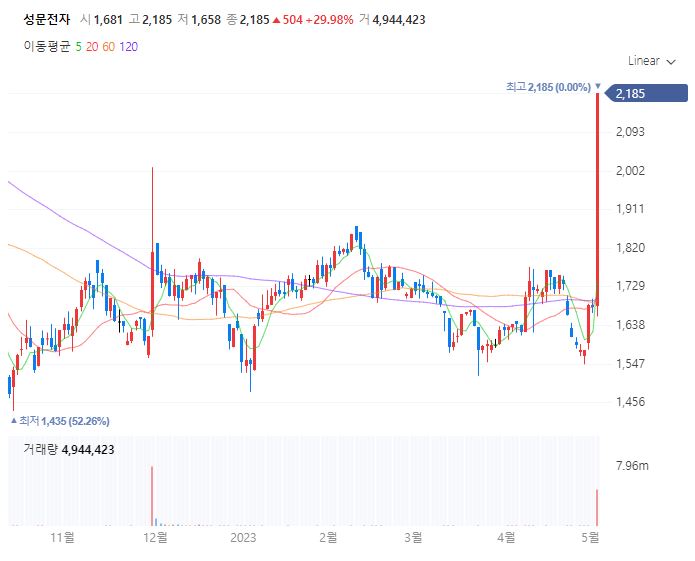Open the Linear scale dropdown
This screenshot has width=695, height=561.
(651, 61)
